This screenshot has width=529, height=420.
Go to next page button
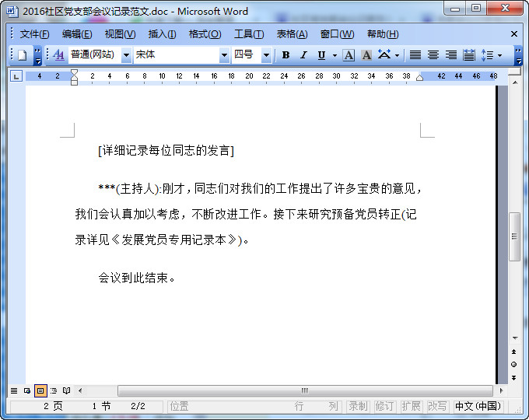[x=513, y=377]
